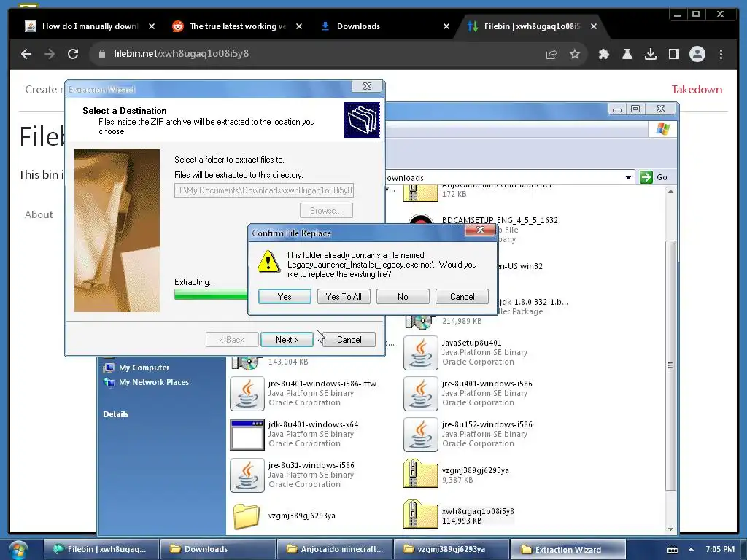
Task: Select the vzgmj389gj6293ya folder icon
Action: coord(247,517)
